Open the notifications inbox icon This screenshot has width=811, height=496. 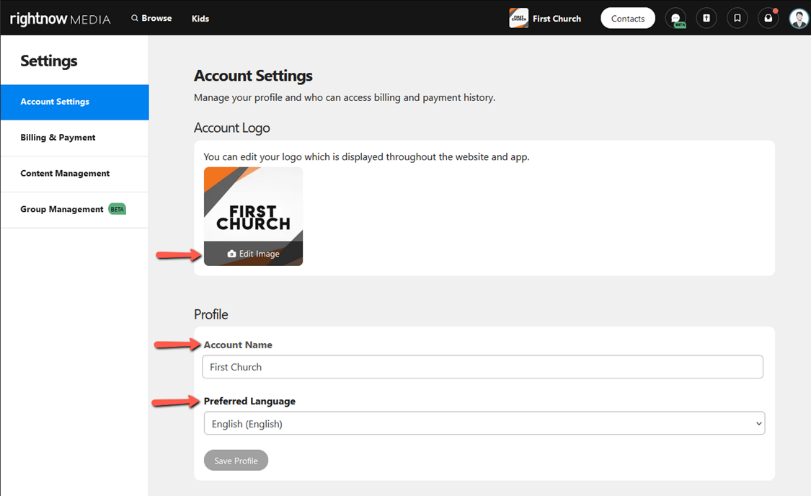coord(767,18)
